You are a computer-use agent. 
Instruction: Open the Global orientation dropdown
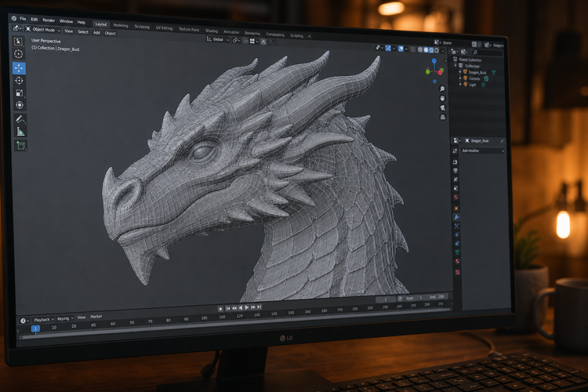pos(218,39)
